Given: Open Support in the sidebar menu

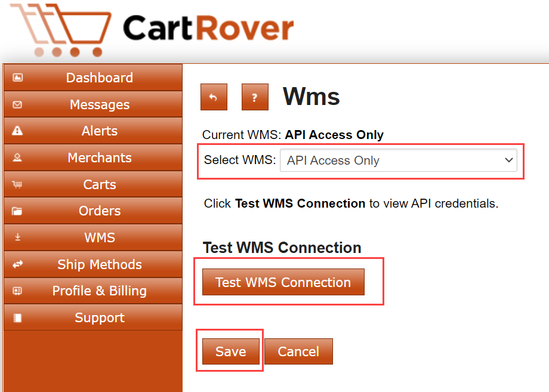Looking at the screenshot, I should pos(93,317).
